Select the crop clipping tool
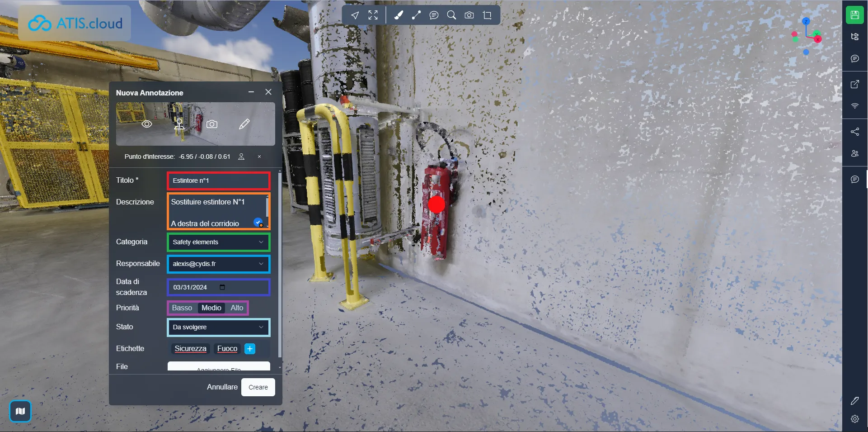Viewport: 868px width, 432px height. point(487,15)
